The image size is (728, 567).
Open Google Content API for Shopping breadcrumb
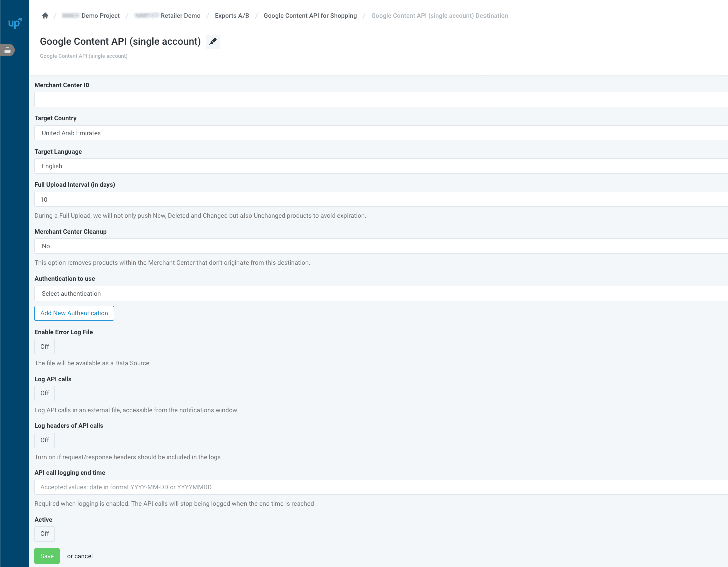click(310, 15)
